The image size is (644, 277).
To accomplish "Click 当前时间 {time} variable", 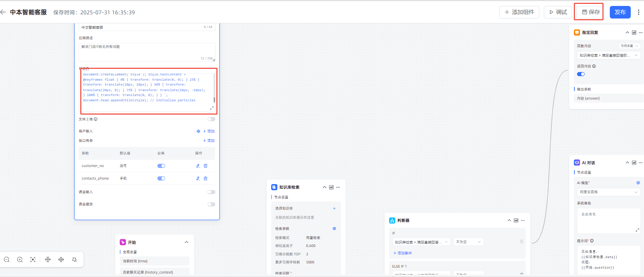I will click(154, 261).
